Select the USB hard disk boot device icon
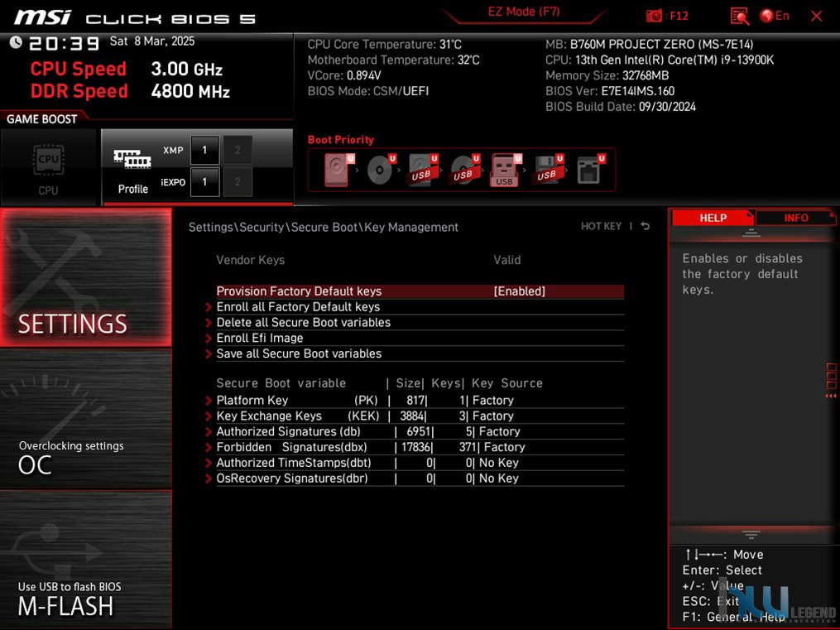Viewport: 840px width, 630px height. (x=423, y=170)
